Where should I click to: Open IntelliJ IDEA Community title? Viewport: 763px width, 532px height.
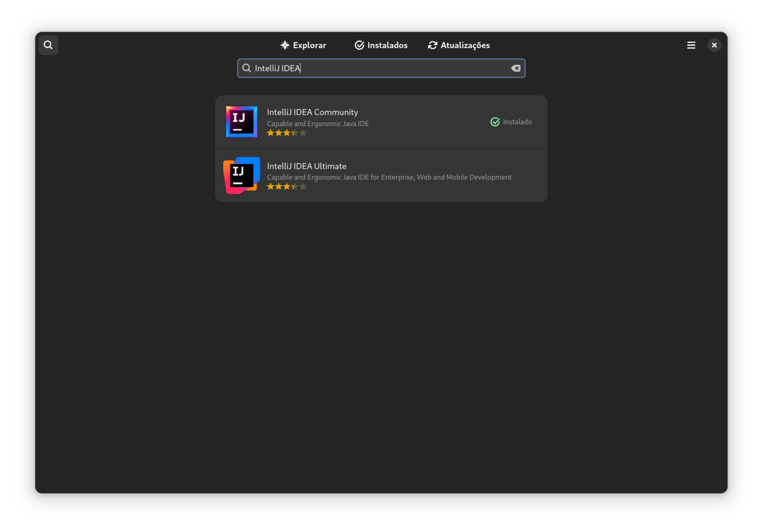(x=312, y=112)
